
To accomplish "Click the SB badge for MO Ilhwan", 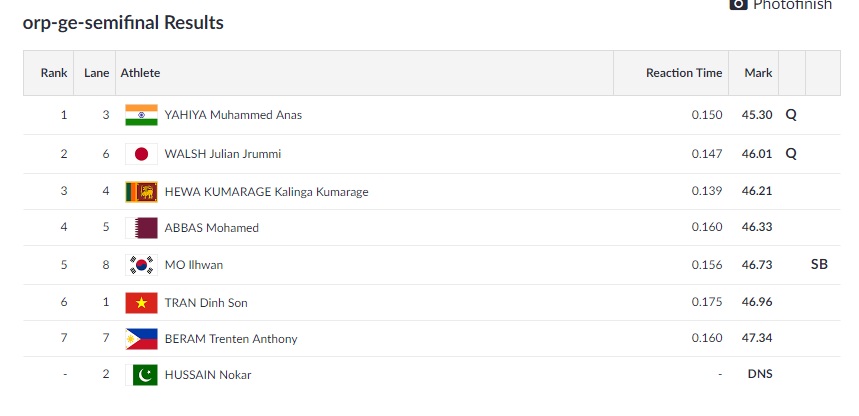I will (x=819, y=265).
